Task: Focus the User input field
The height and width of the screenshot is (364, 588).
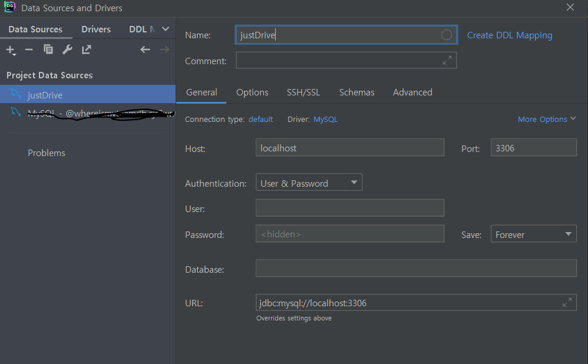Action: pyautogui.click(x=350, y=208)
